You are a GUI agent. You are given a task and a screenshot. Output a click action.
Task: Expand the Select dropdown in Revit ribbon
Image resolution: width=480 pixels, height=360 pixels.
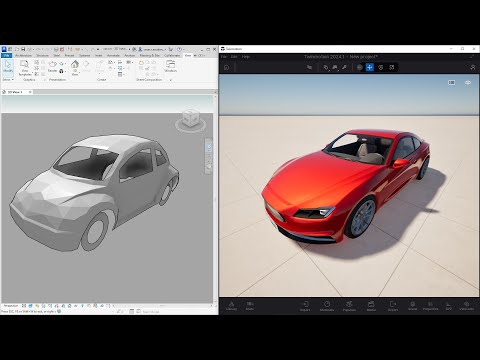coord(8,80)
